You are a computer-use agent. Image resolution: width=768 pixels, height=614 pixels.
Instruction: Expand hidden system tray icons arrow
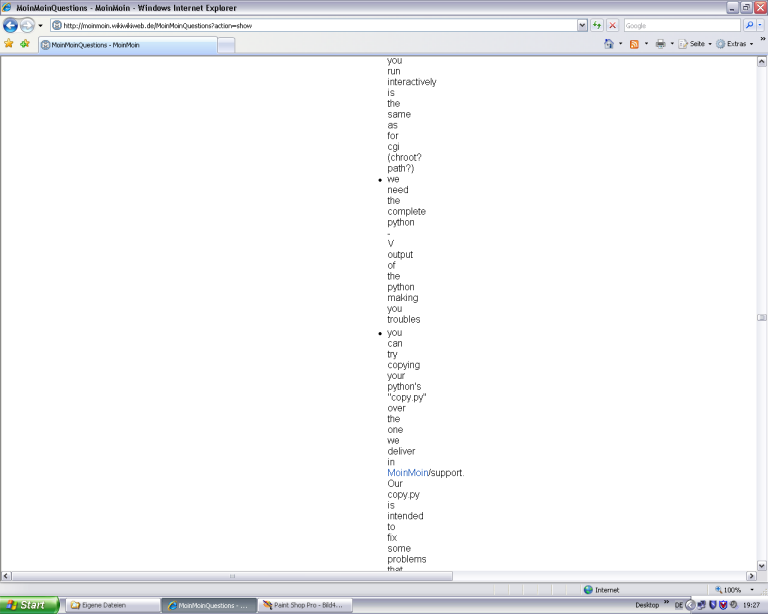pos(690,605)
